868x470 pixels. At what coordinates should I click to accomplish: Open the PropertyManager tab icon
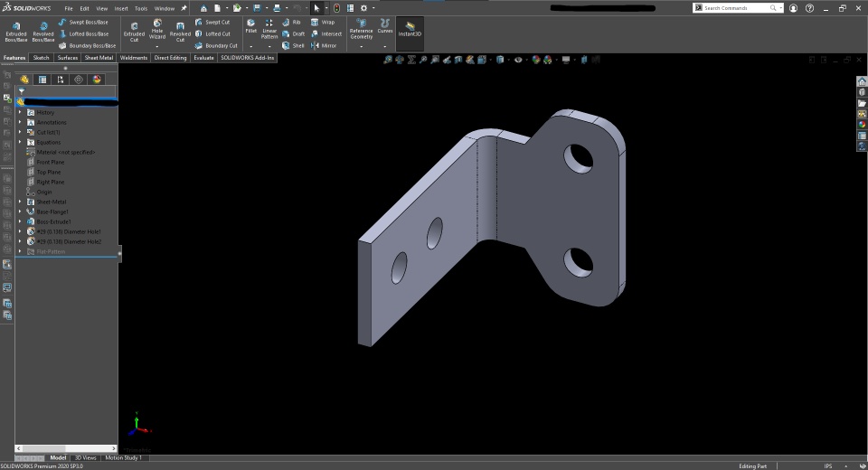point(42,80)
